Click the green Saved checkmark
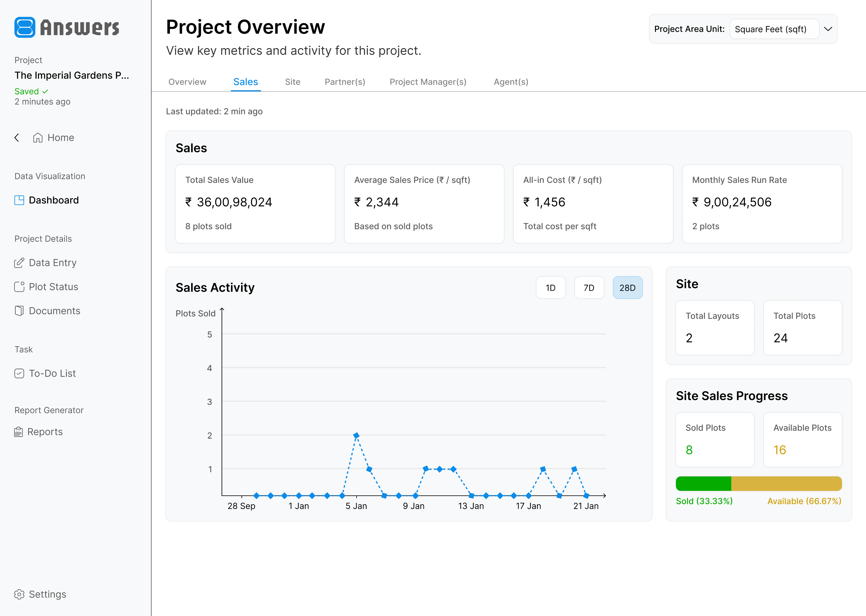 point(45,91)
